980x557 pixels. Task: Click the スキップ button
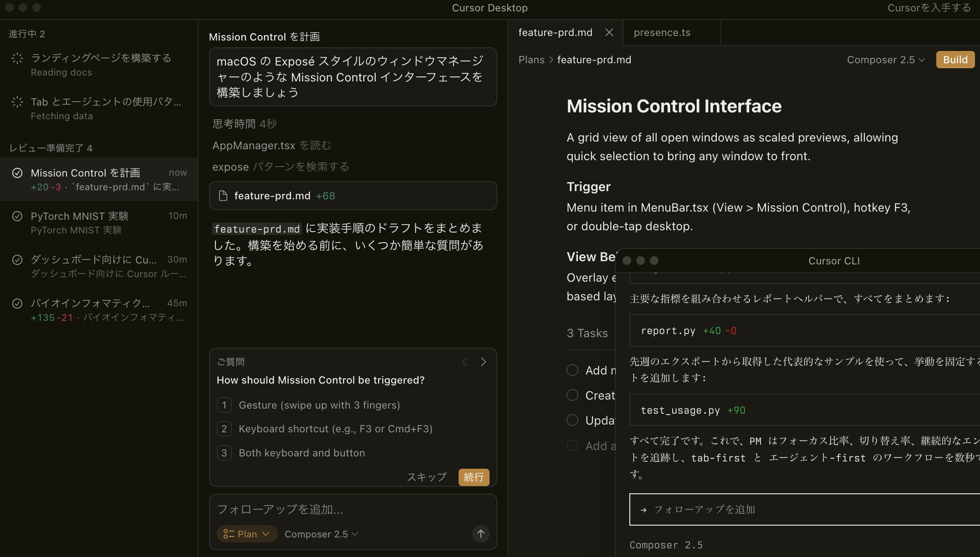click(x=427, y=477)
